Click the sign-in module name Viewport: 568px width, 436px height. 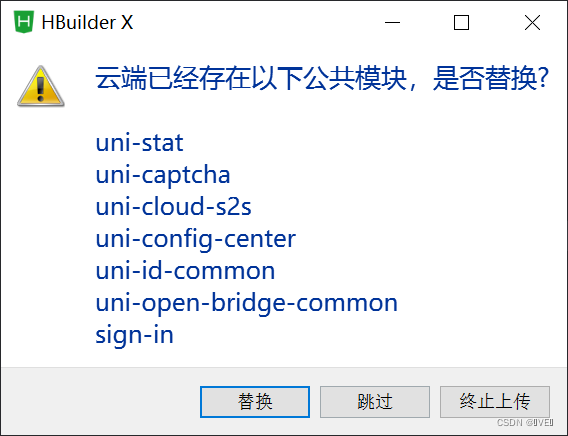pyautogui.click(x=134, y=335)
